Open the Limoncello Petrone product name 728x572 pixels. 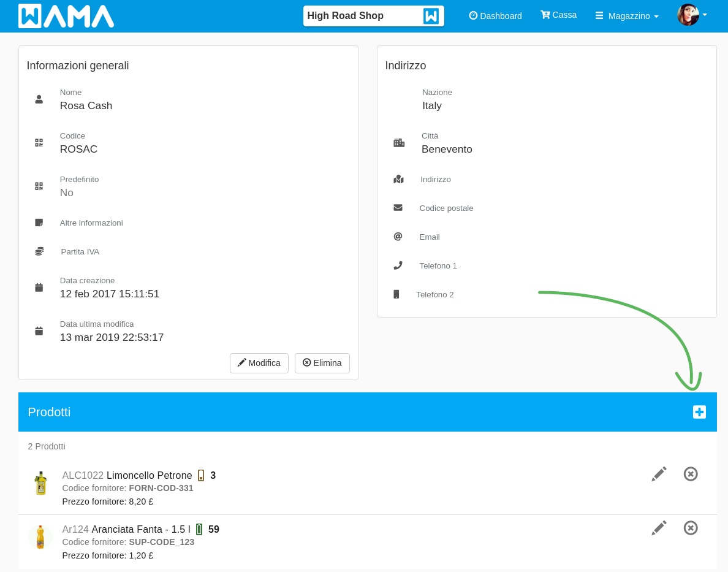coord(149,475)
